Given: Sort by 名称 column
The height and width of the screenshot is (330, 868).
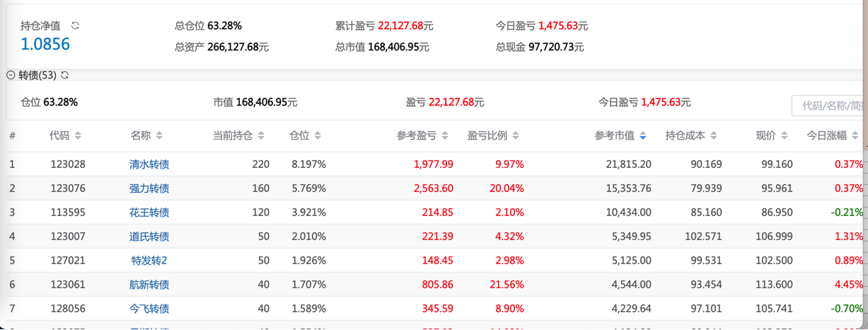Looking at the screenshot, I should pos(159,135).
